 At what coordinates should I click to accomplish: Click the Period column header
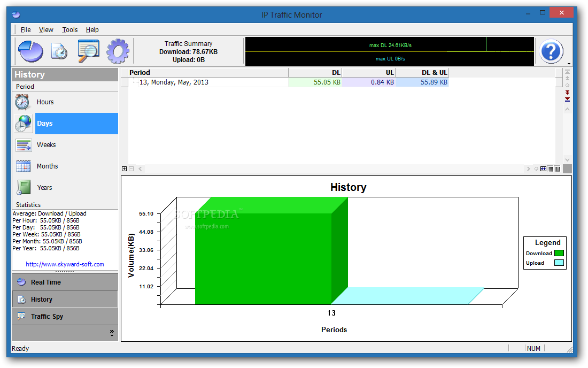tap(208, 72)
